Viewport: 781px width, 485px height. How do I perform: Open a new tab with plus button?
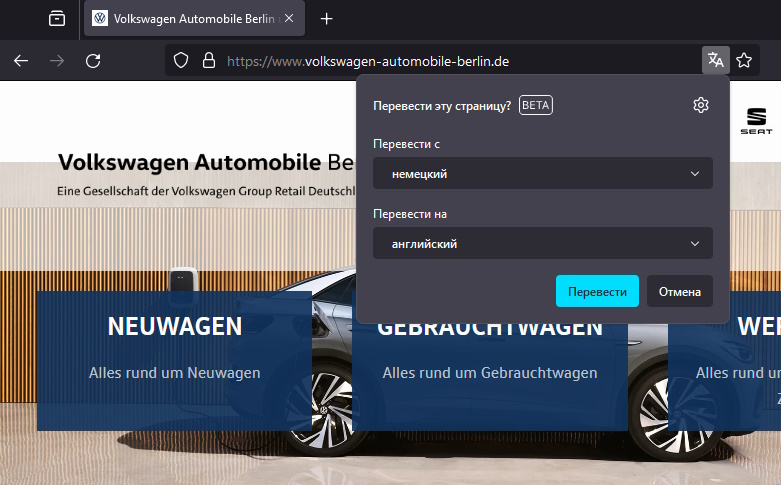tap(326, 19)
